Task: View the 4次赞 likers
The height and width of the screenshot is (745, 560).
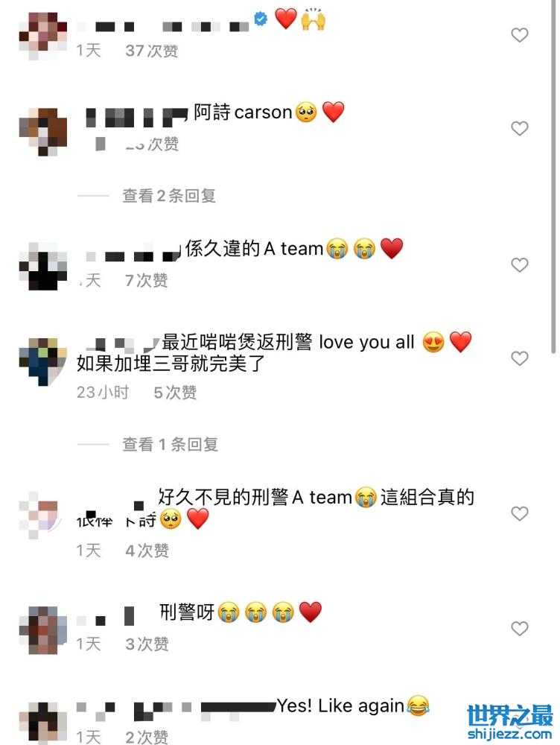Action: coord(147,551)
